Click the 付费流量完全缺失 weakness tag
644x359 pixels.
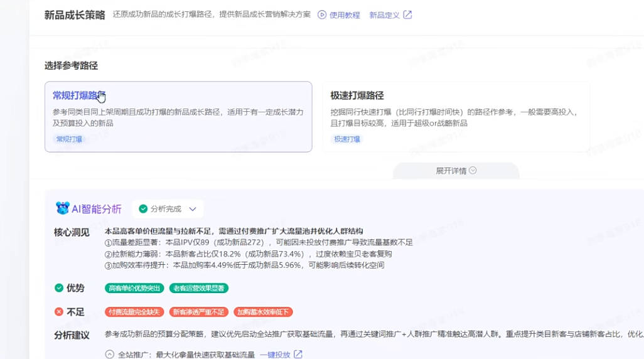point(134,312)
